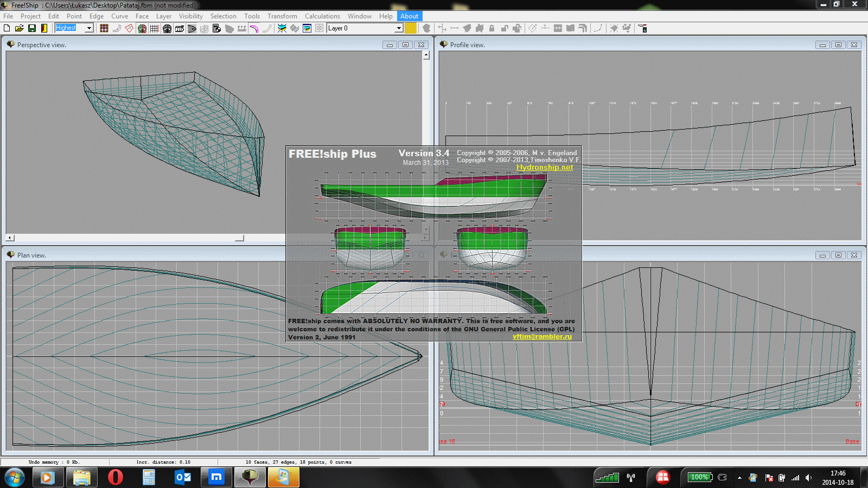This screenshot has height=488, width=868.
Task: Open the Project menu
Action: tap(30, 16)
